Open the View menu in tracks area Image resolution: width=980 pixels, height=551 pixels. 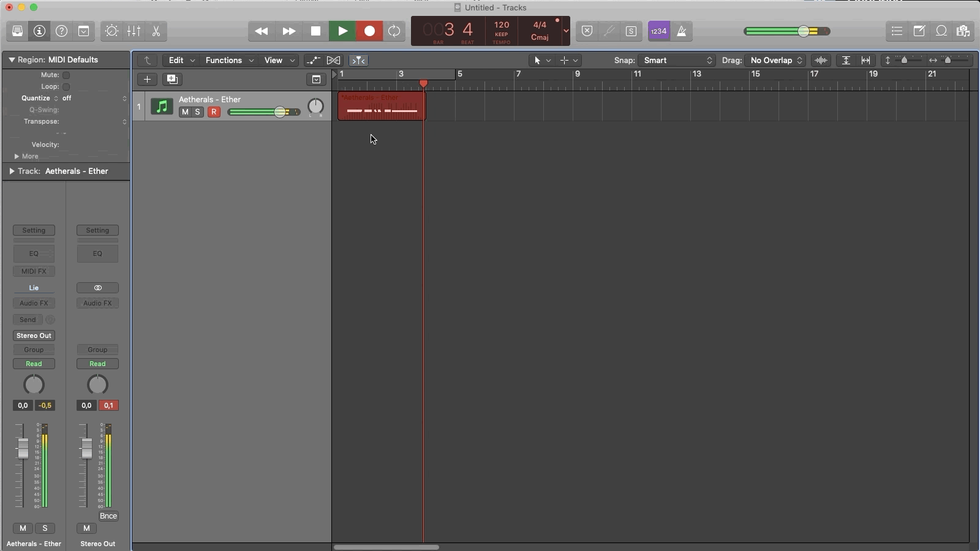(275, 61)
